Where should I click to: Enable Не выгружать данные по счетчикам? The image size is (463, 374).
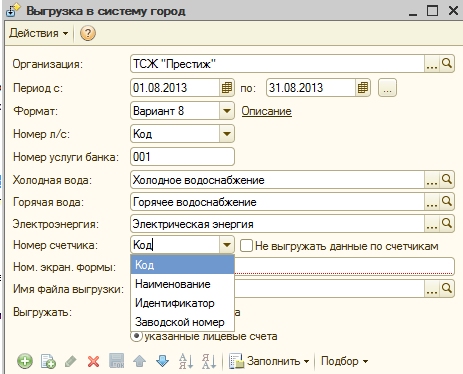(x=246, y=246)
